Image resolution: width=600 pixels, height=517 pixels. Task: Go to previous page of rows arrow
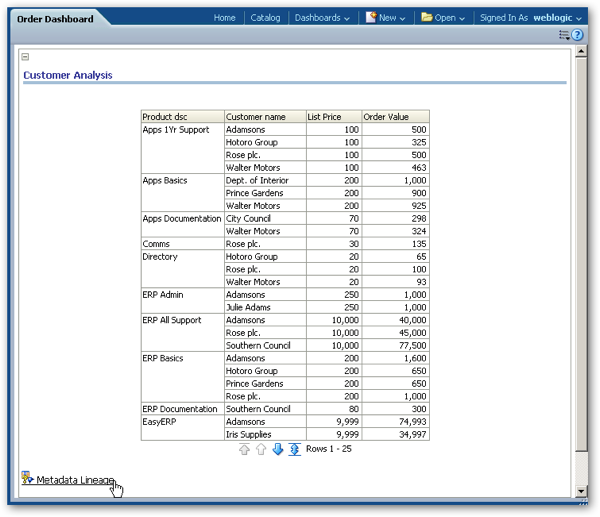tap(261, 449)
